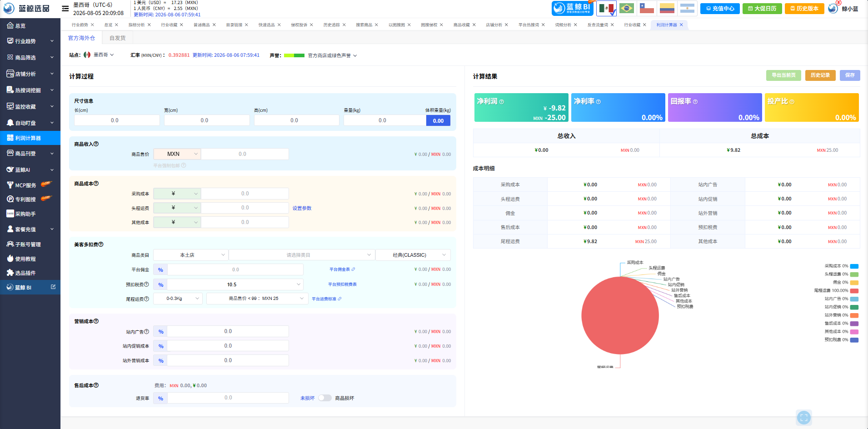868x429 pixels.
Task: Click the 历史记录 button
Action: coord(820,75)
